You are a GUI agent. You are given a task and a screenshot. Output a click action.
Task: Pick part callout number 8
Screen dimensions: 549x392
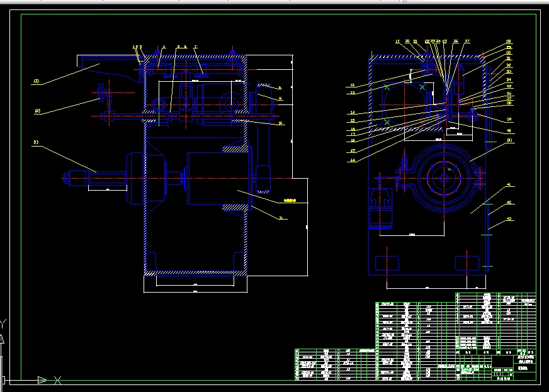pos(280,87)
